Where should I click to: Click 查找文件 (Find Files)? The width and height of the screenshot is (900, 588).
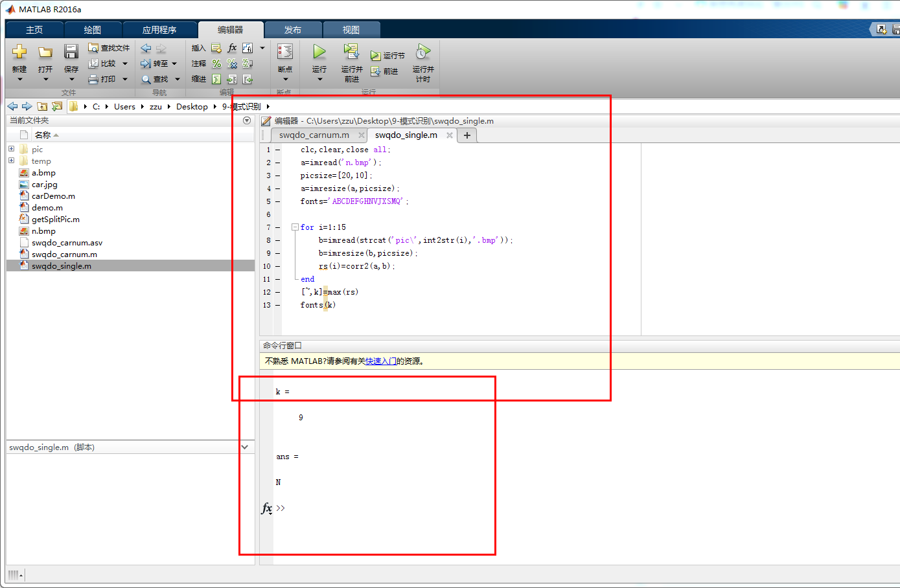[109, 48]
